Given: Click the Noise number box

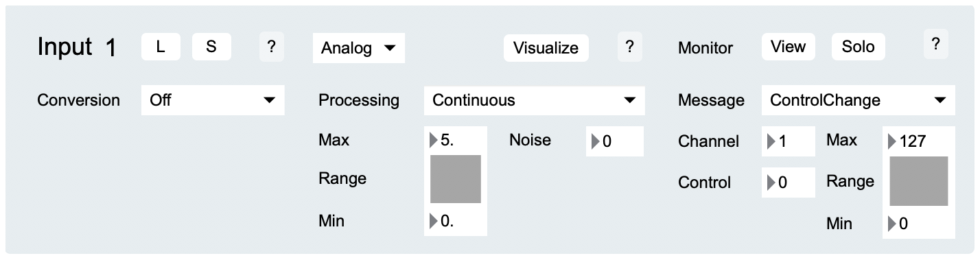Looking at the screenshot, I should tap(615, 141).
